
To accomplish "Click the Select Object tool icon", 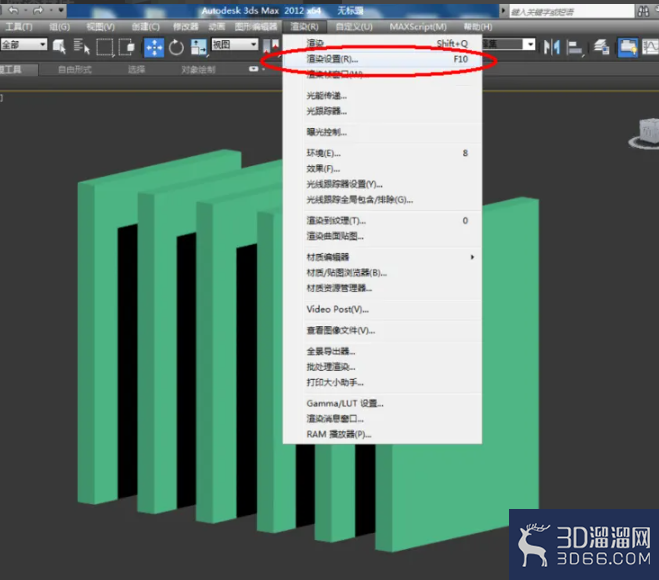I will (59, 46).
